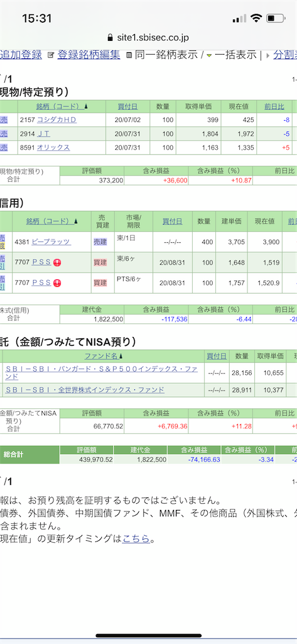Tap the 売 link in the コシダカＨＤ row

[x=4, y=120]
